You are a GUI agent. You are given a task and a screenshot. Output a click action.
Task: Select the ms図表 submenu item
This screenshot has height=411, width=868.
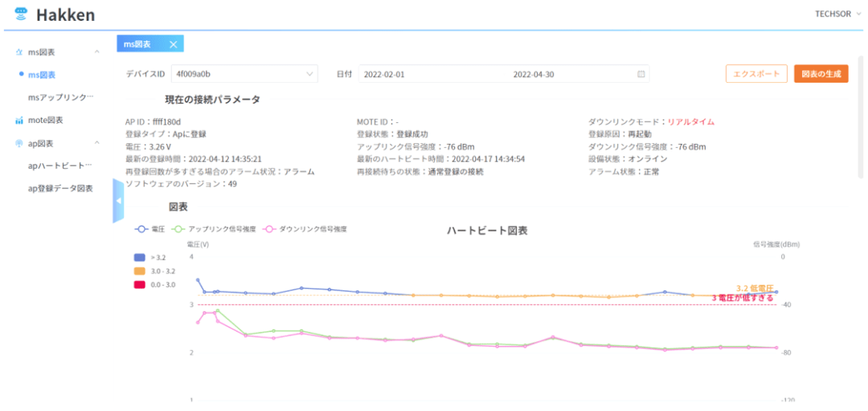pyautogui.click(x=42, y=75)
